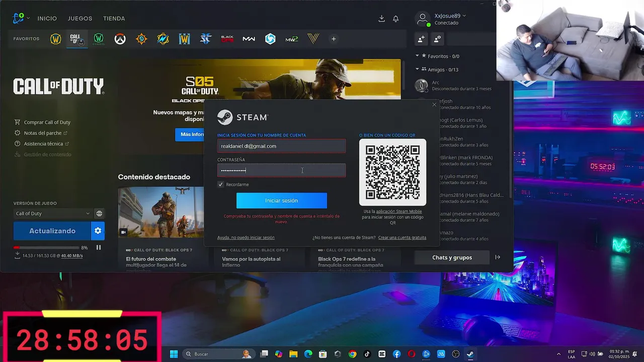Open Warcraft III favorite icon
This screenshot has height=362, width=644.
click(x=184, y=39)
